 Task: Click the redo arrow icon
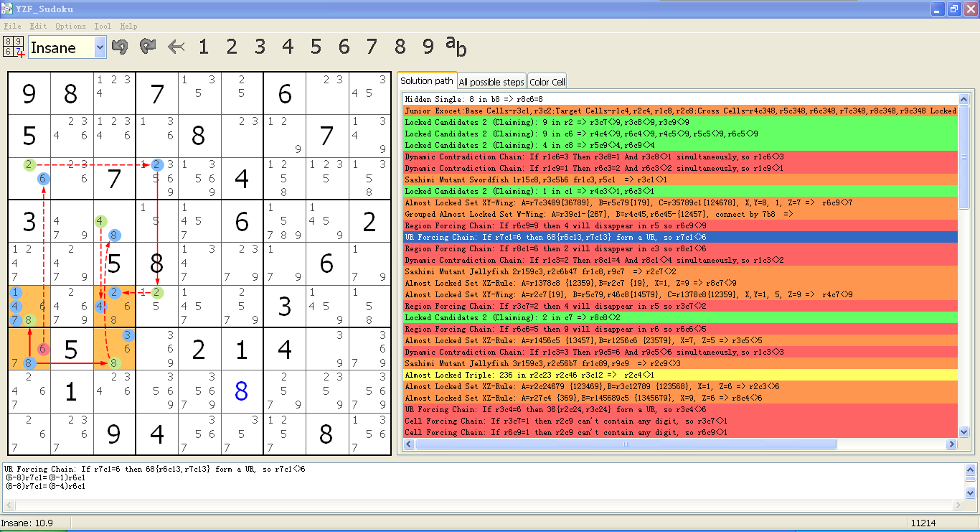(147, 47)
